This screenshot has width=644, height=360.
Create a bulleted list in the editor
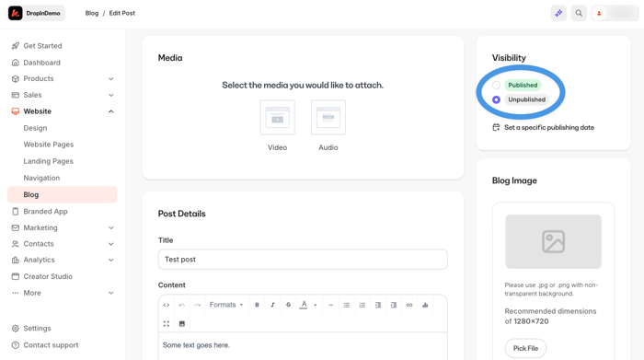point(347,305)
